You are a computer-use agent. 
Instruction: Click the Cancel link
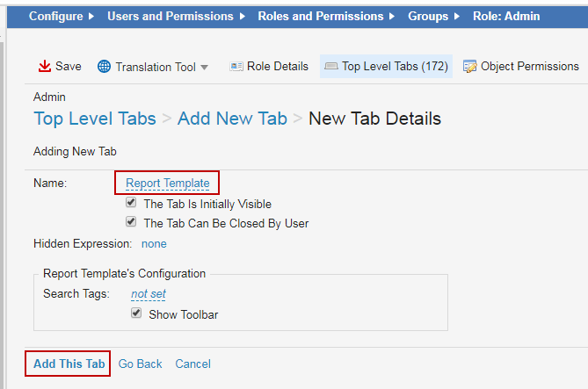tap(192, 364)
